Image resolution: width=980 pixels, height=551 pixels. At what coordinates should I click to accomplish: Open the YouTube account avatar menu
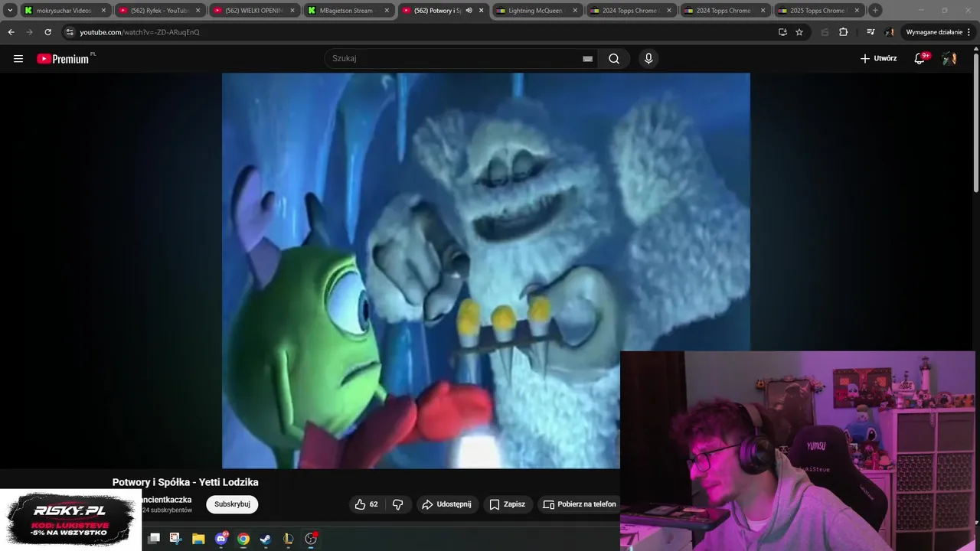point(949,58)
